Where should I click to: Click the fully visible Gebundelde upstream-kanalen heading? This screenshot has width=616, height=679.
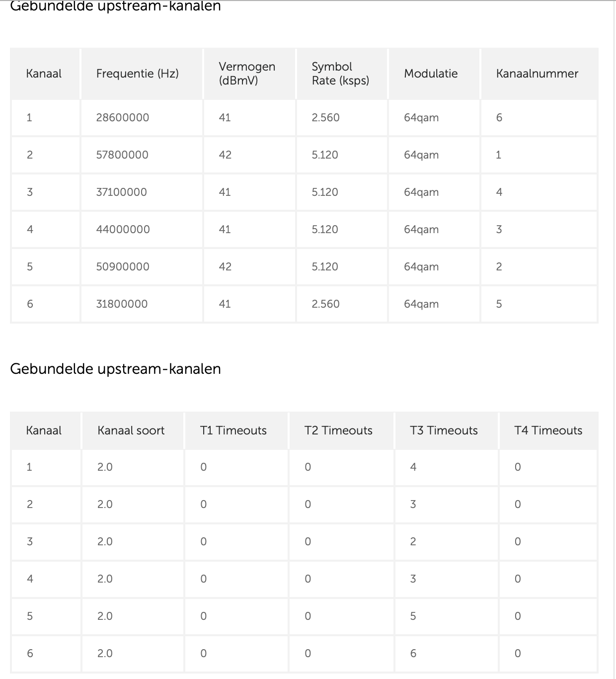pos(115,369)
